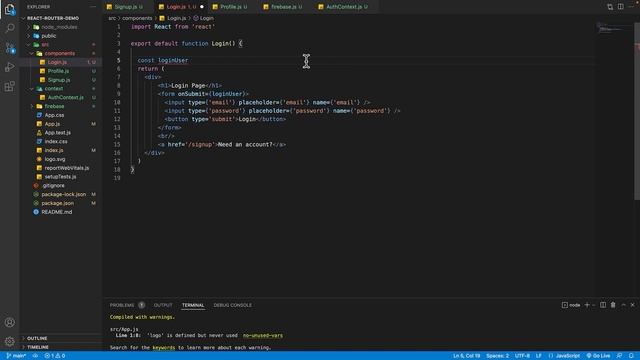Split the editor to the right
Screen dimensions: 640x360
point(620,7)
